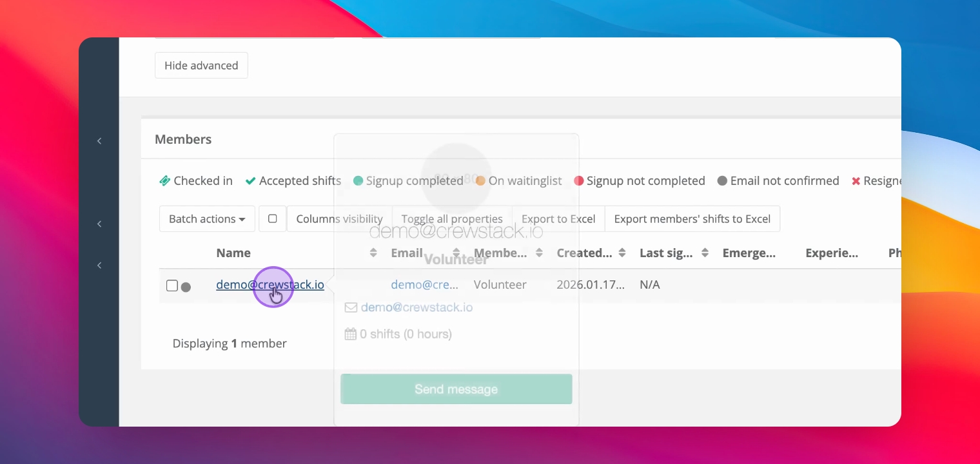
Task: Click the Email not confirmed grey dot
Action: [722, 181]
